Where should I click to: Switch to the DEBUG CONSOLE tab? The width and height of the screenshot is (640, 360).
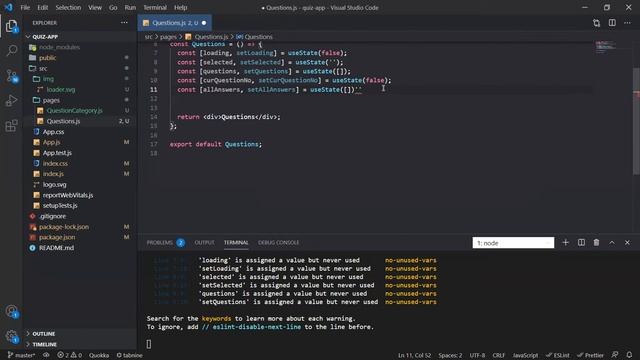click(278, 242)
